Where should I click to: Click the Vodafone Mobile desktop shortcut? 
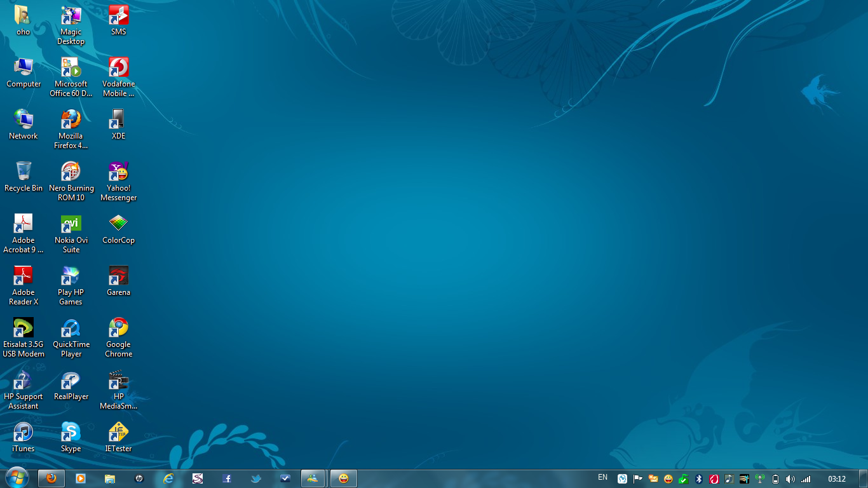click(x=118, y=67)
